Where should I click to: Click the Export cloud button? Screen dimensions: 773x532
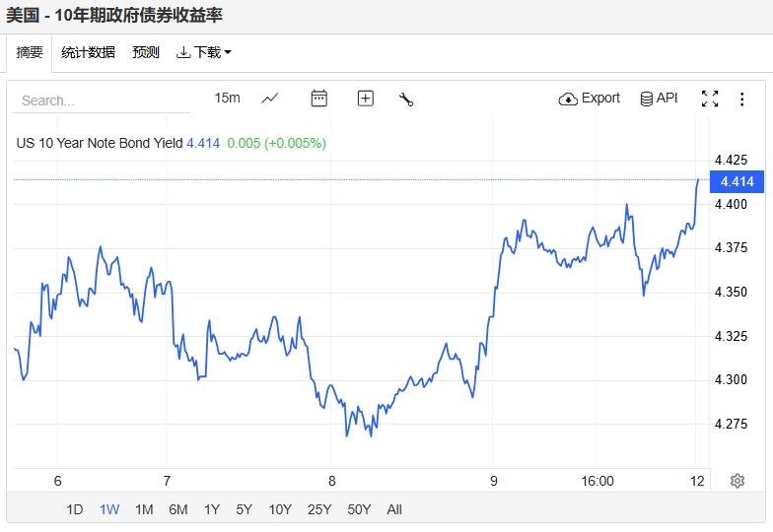pyautogui.click(x=590, y=99)
